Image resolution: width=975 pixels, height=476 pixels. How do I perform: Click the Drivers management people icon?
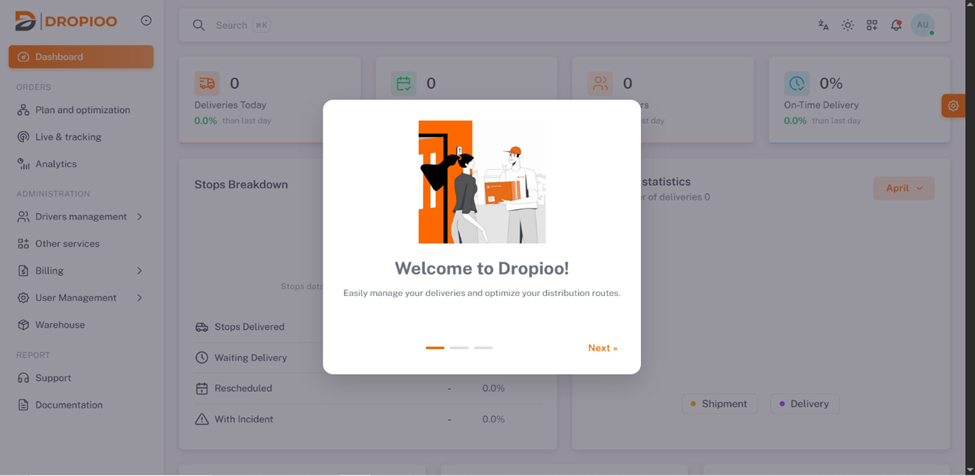(x=24, y=217)
